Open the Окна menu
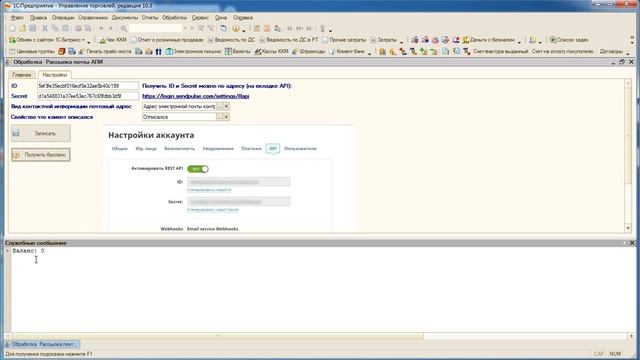640x360 pixels. coord(221,18)
